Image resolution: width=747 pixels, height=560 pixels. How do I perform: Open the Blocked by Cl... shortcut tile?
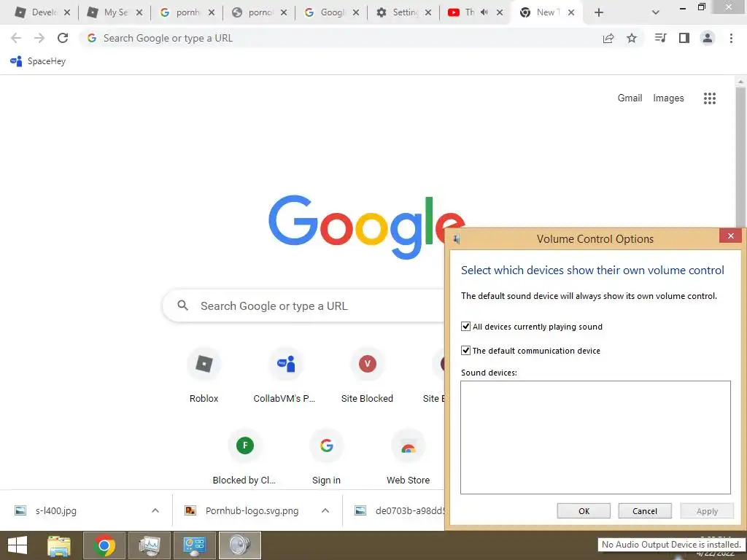pyautogui.click(x=244, y=457)
